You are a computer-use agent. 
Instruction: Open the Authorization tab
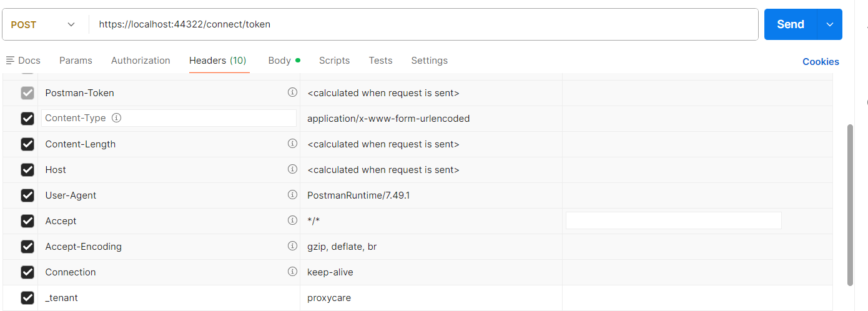141,61
